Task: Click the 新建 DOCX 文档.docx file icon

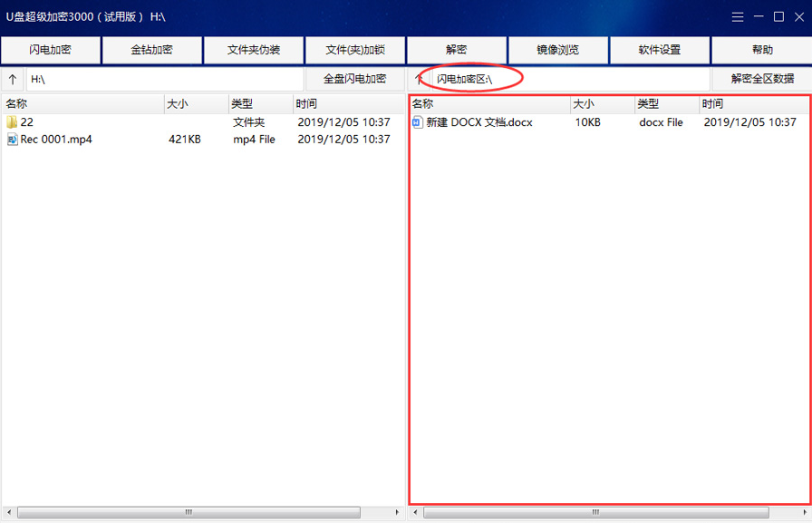Action: click(418, 121)
